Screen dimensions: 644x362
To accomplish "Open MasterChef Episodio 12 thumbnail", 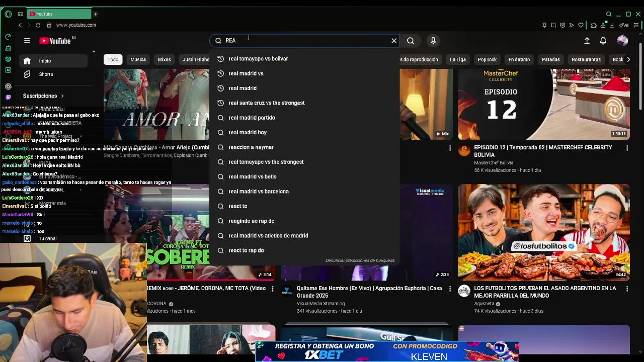I will click(x=544, y=105).
